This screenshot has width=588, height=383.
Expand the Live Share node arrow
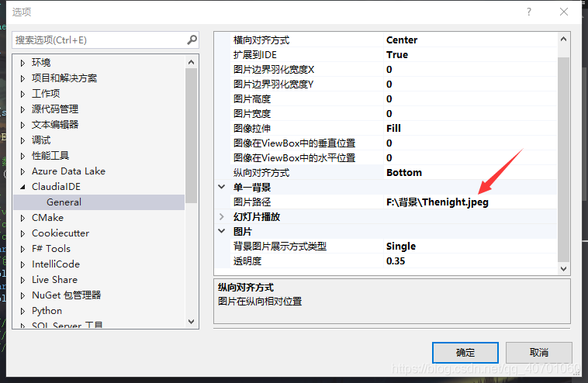[x=22, y=280]
